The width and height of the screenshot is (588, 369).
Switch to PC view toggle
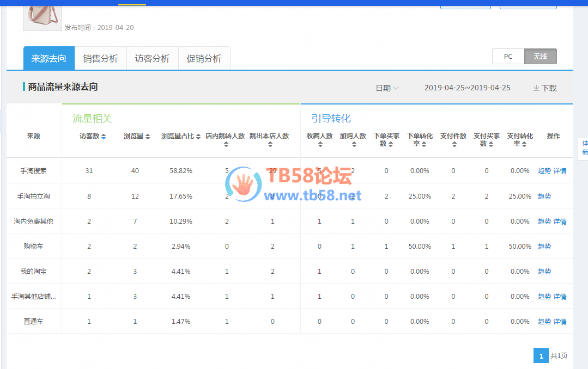point(508,57)
